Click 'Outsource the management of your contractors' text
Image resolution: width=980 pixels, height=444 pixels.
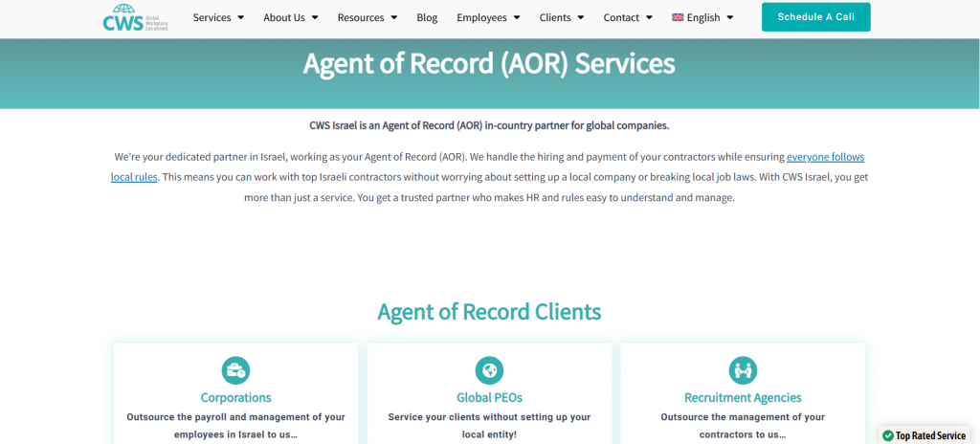pos(743,425)
